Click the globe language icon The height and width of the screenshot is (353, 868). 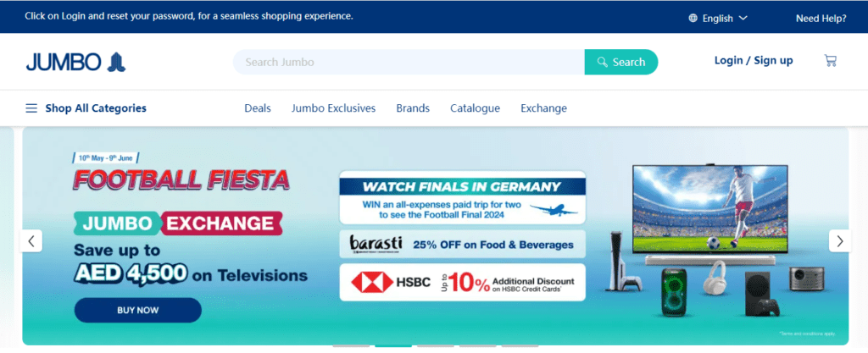693,19
